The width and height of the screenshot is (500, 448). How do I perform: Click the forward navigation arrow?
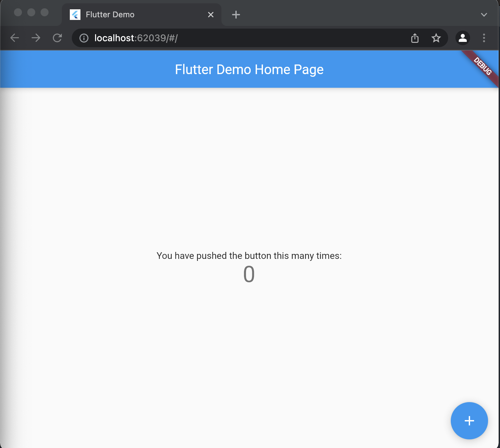(36, 38)
